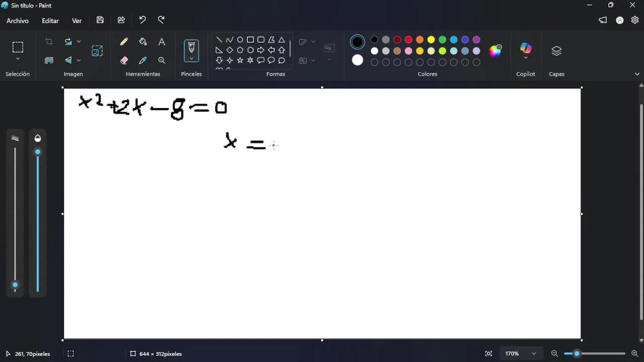Screen dimensions: 644x362
Task: Click the Flip image icon
Action: point(68,60)
